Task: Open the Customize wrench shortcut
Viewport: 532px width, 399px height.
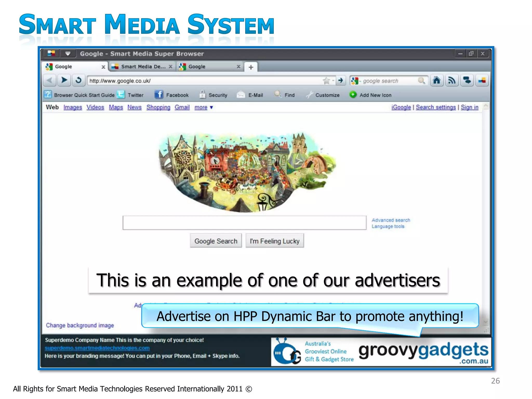Action: tap(323, 95)
